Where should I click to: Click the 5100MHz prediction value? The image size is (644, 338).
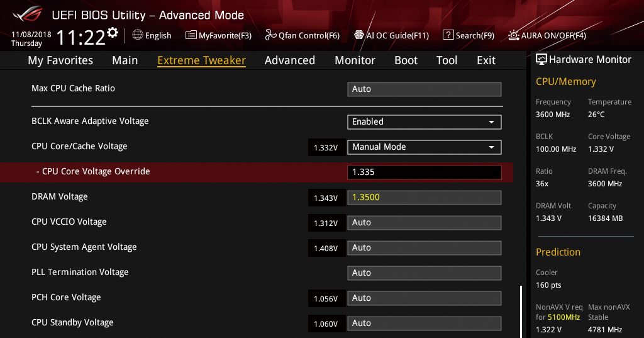563,317
